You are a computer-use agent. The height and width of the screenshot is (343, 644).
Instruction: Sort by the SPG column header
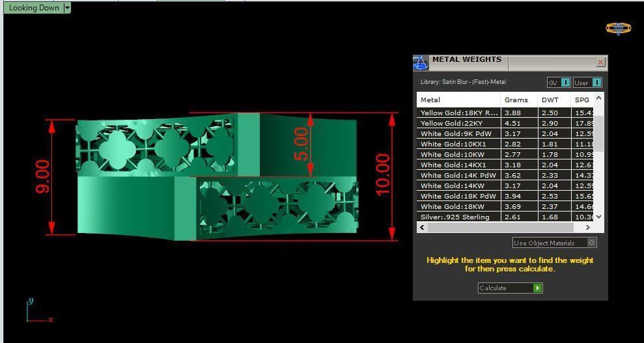(582, 100)
